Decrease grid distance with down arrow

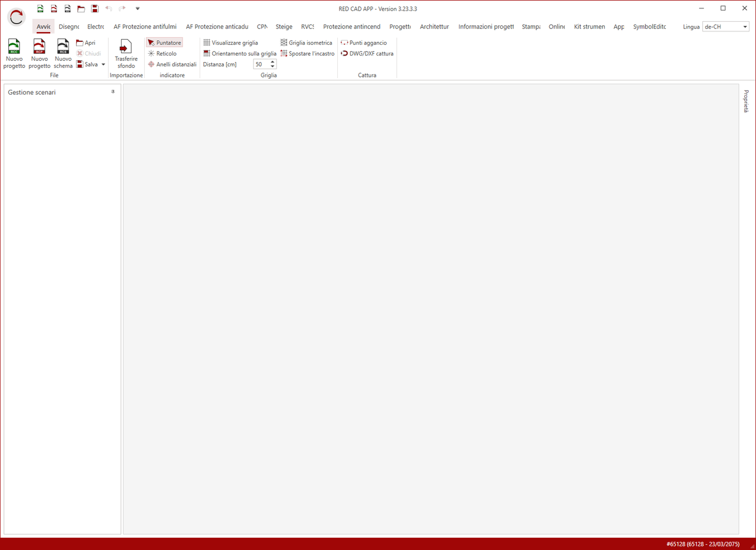[272, 67]
